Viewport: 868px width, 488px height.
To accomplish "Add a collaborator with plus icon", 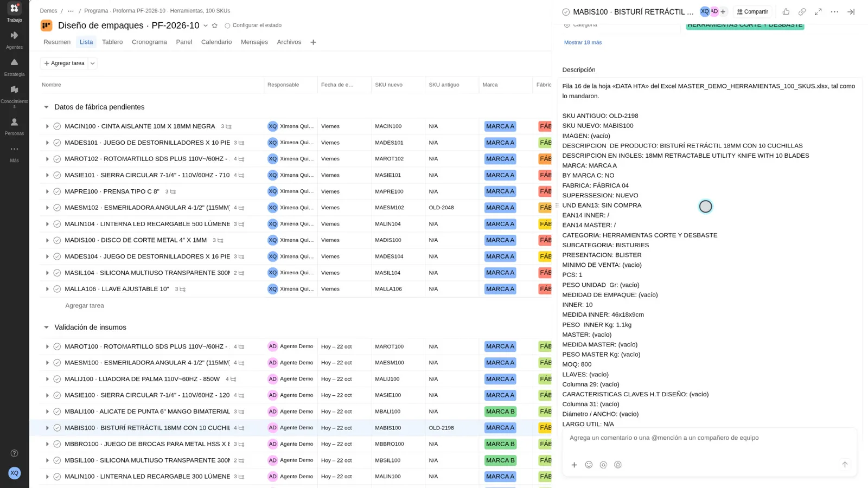I will (x=723, y=12).
